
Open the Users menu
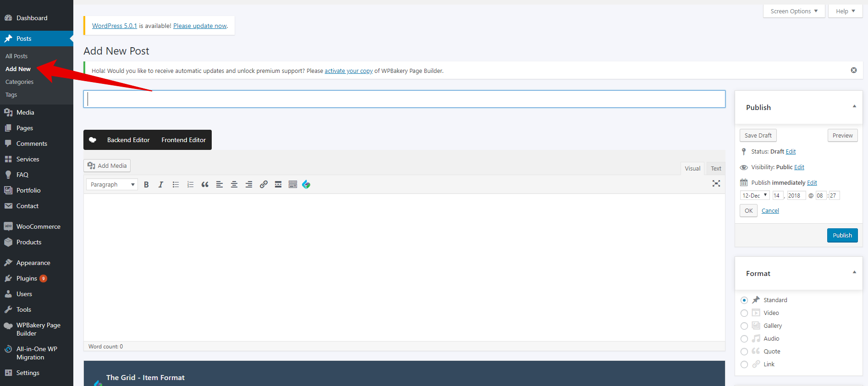(37, 294)
